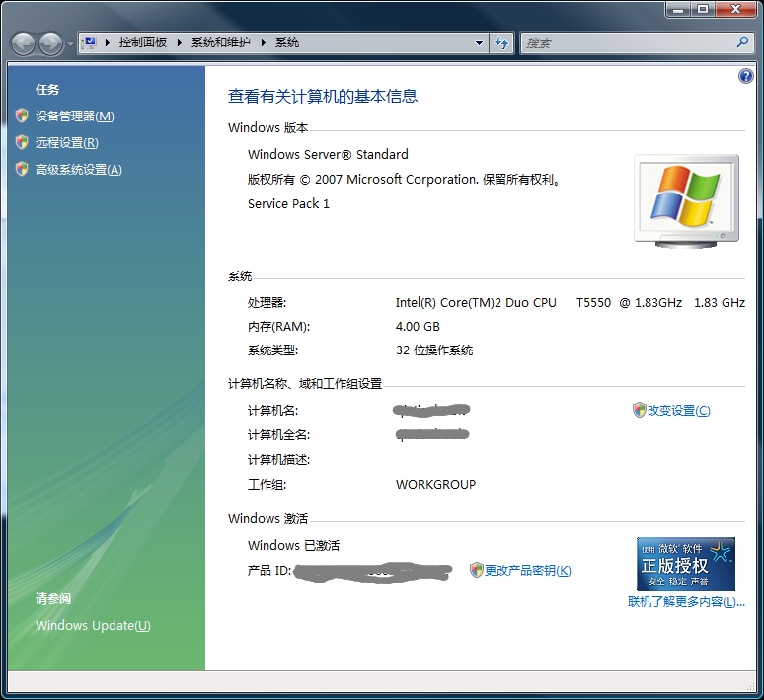This screenshot has height=700, width=764.
Task: Maximize the System window
Action: tap(703, 9)
